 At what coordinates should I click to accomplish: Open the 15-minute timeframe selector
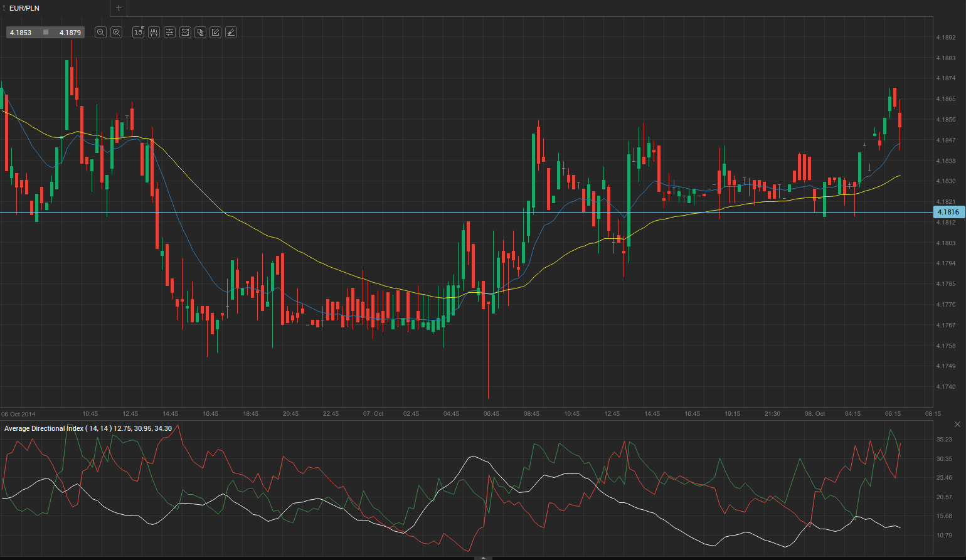(x=138, y=33)
